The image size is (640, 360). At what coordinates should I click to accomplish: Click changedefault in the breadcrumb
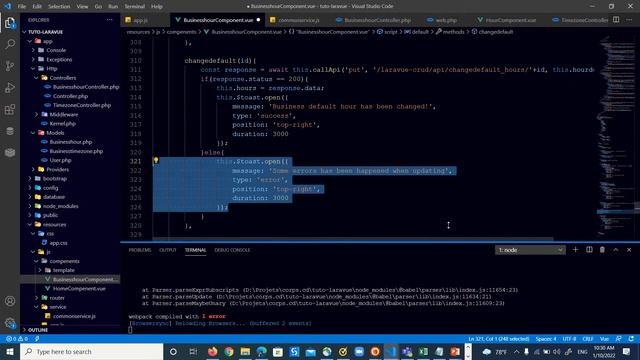coord(496,32)
